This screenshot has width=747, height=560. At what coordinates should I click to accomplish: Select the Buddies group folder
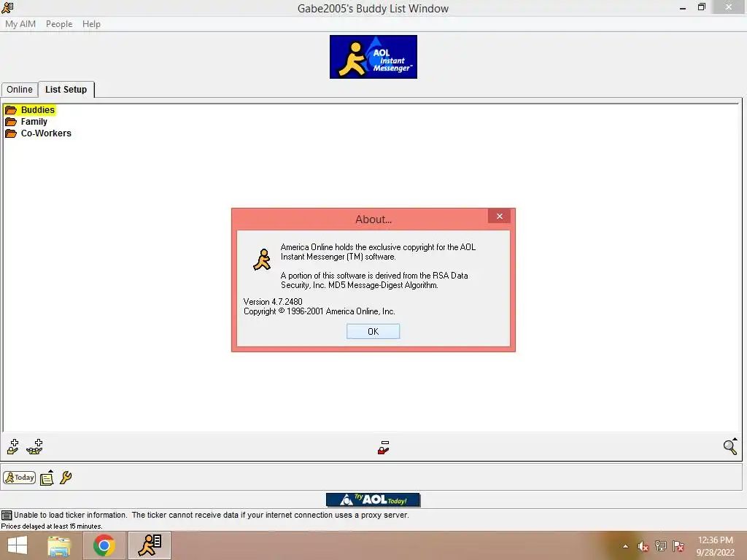coord(38,110)
